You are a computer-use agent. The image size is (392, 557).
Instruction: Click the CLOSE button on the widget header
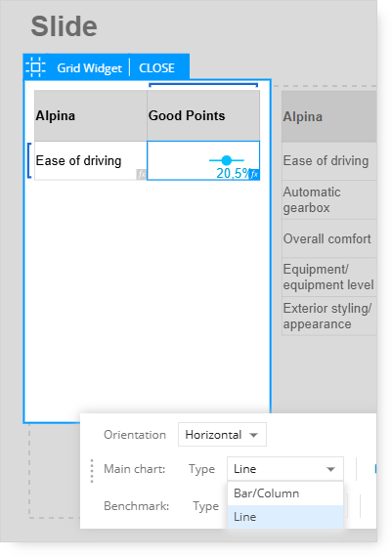tap(156, 67)
